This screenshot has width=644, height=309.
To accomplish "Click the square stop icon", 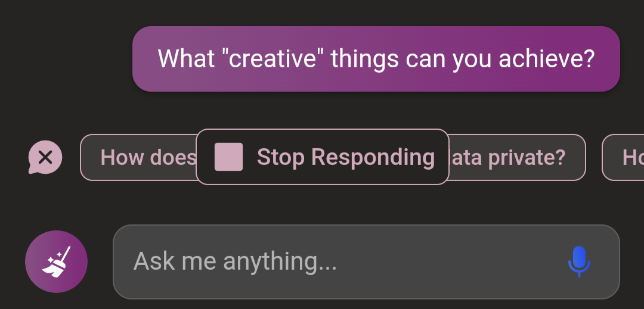I will click(228, 157).
